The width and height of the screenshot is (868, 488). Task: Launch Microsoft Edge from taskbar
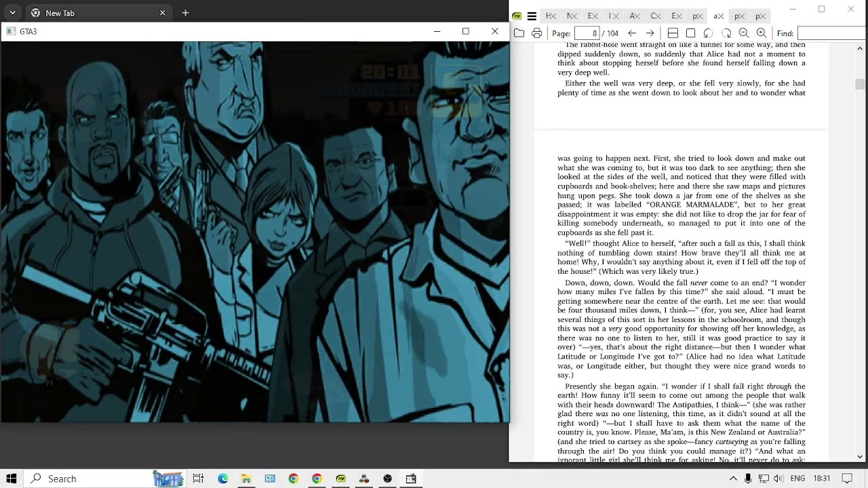[222, 479]
